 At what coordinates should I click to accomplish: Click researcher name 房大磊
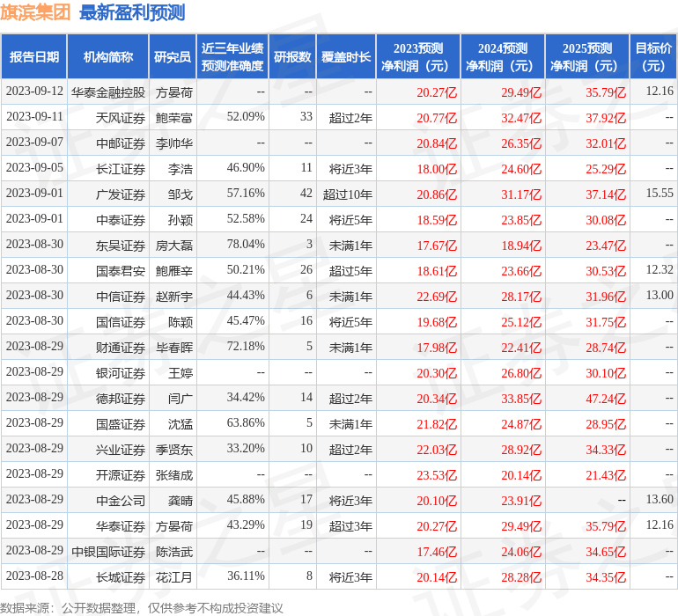pyautogui.click(x=173, y=246)
